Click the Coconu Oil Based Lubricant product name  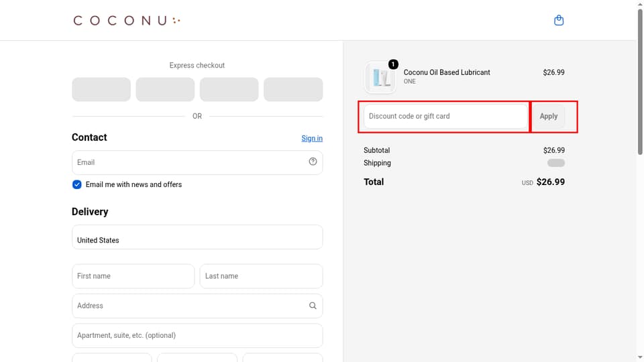pyautogui.click(x=447, y=72)
